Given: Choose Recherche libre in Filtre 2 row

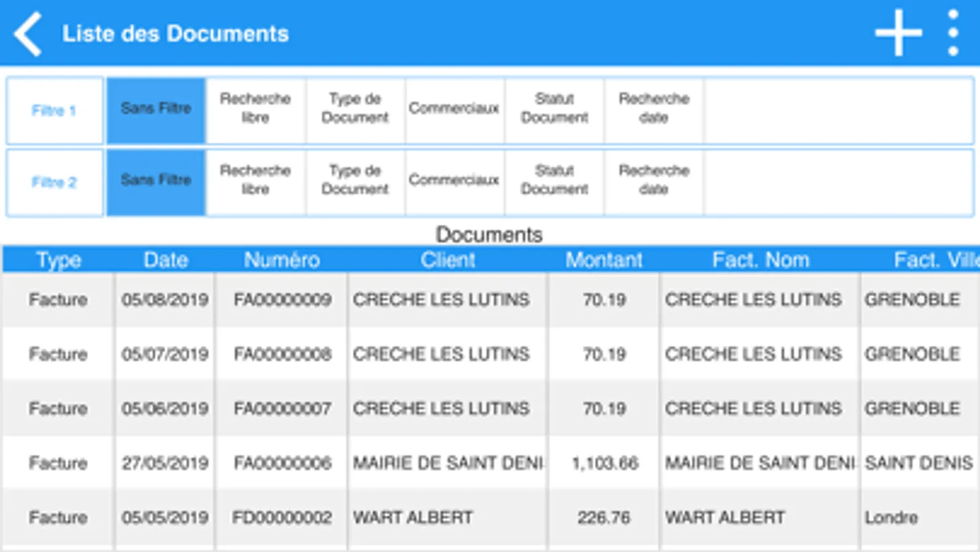Looking at the screenshot, I should [256, 182].
